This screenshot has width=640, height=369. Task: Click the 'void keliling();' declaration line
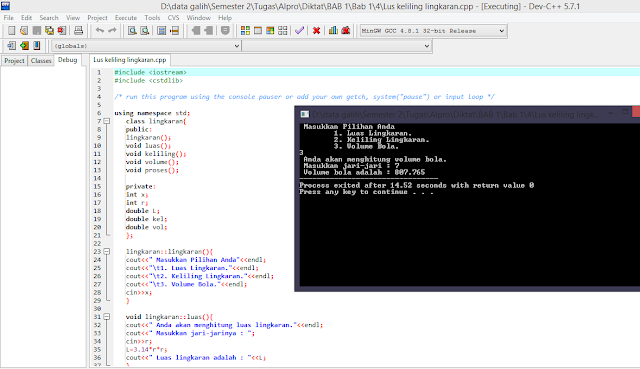156,154
